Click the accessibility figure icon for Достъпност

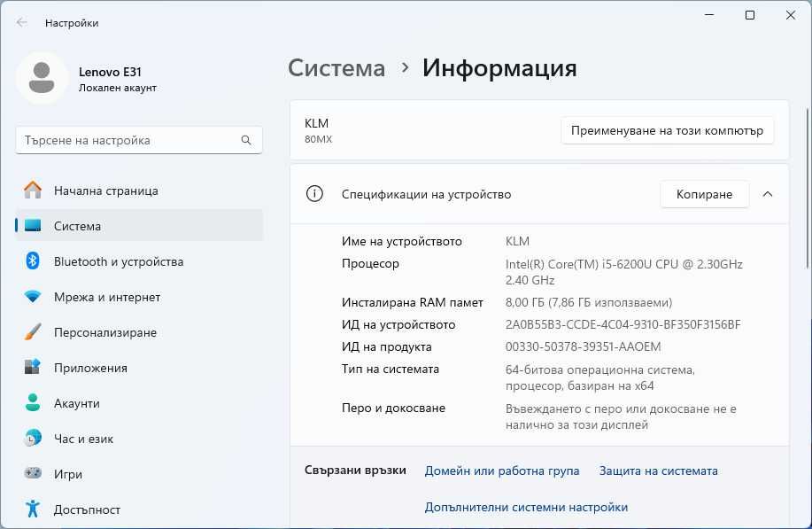point(33,509)
